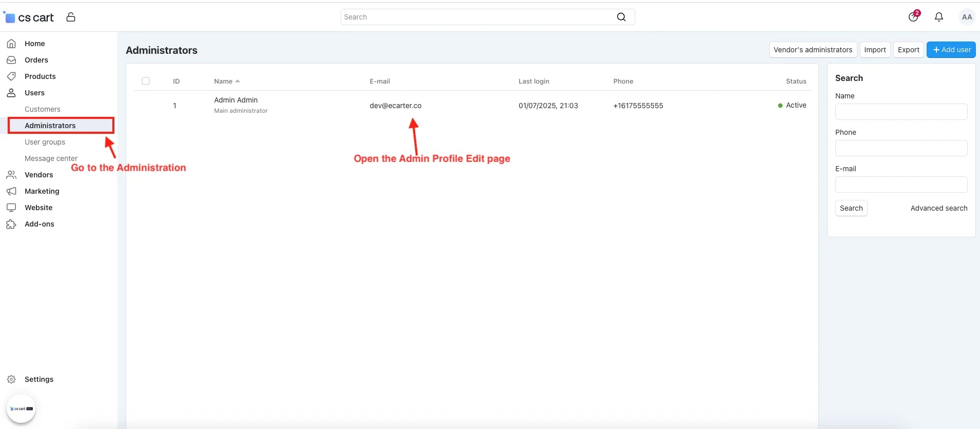Toggle the Active status of Admin Admin
Screen dimensions: 980x429
tap(792, 105)
